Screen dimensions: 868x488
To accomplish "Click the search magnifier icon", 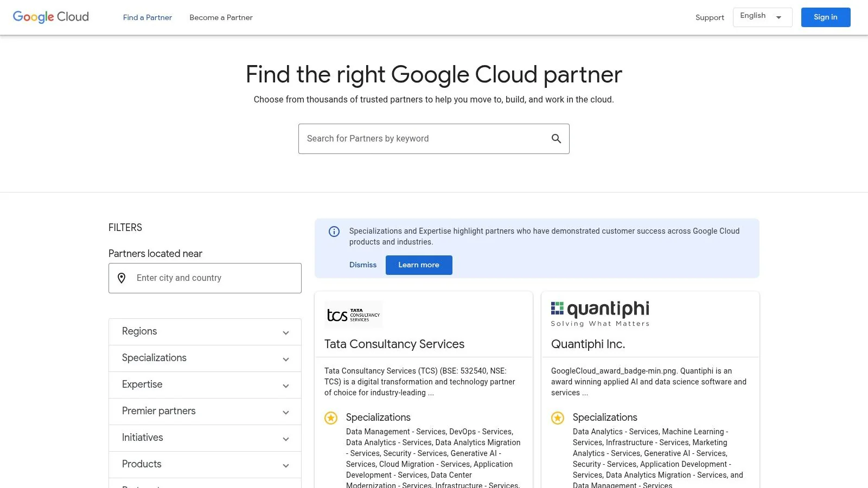I will pos(556,138).
